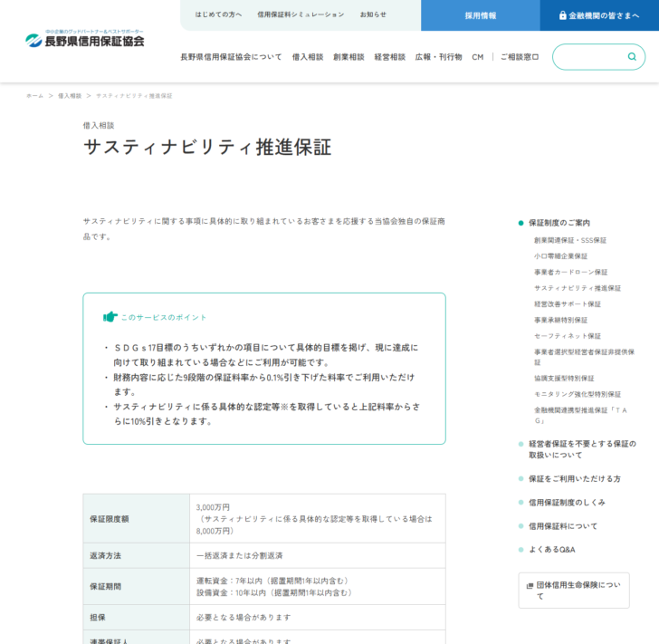Click the 返済方法 table header cell

(136, 555)
